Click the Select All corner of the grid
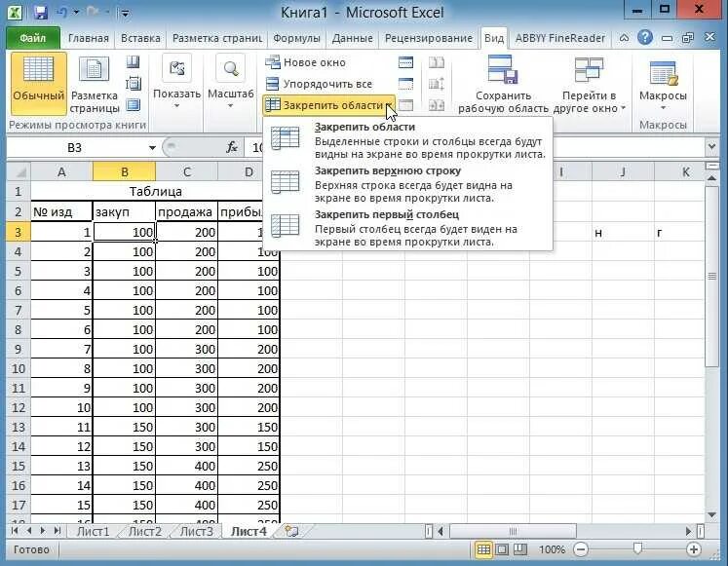 (x=19, y=172)
